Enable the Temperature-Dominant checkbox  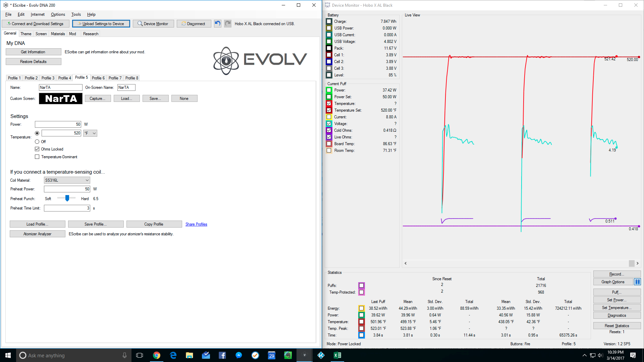coord(37,157)
